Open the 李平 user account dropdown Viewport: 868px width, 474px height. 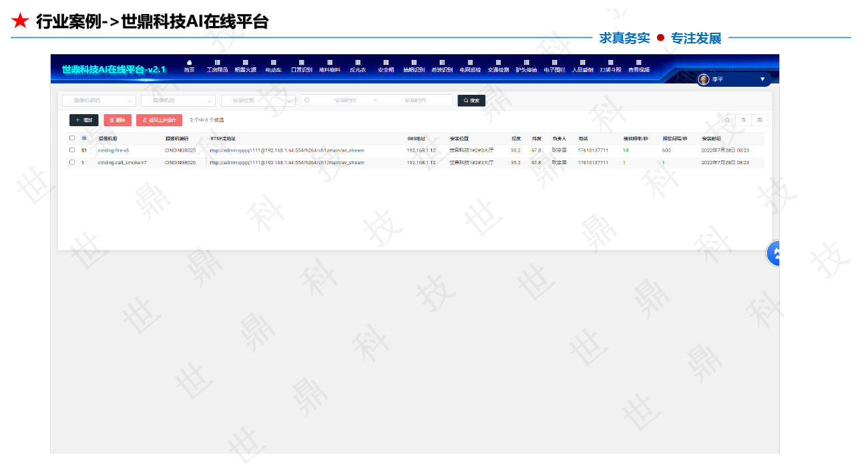coord(731,79)
